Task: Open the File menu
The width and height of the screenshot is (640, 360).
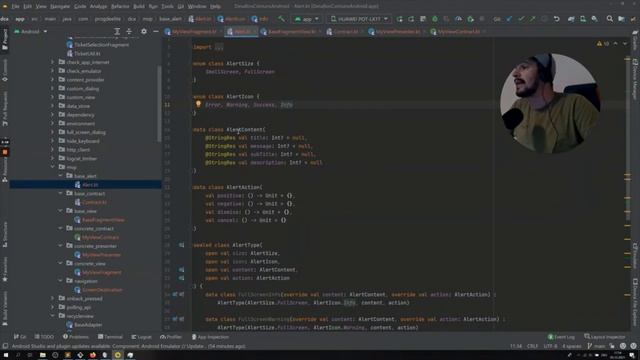Action: pyautogui.click(x=15, y=7)
